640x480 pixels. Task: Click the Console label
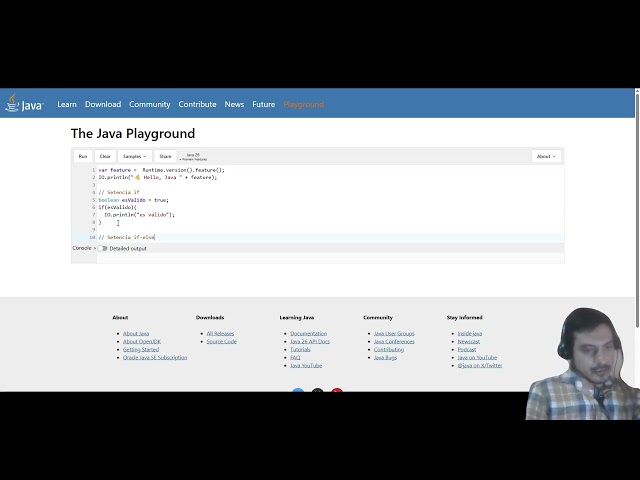(x=82, y=248)
